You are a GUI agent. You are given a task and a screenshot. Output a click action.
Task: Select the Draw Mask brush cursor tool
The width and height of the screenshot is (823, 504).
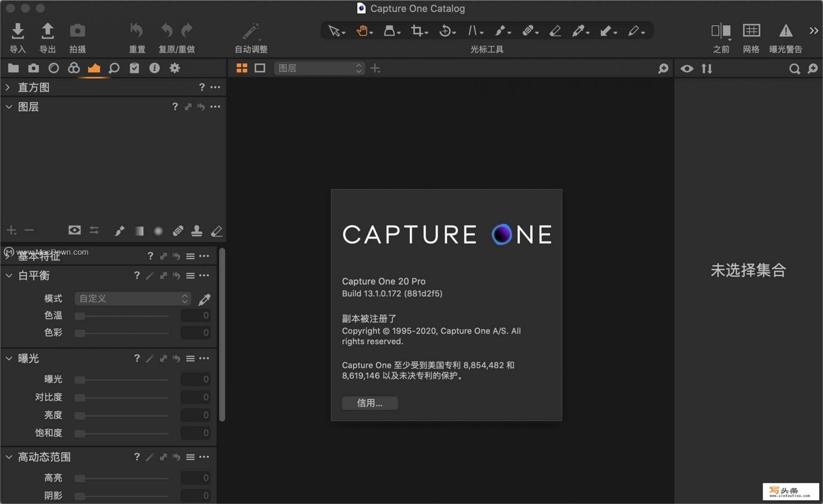click(x=500, y=31)
